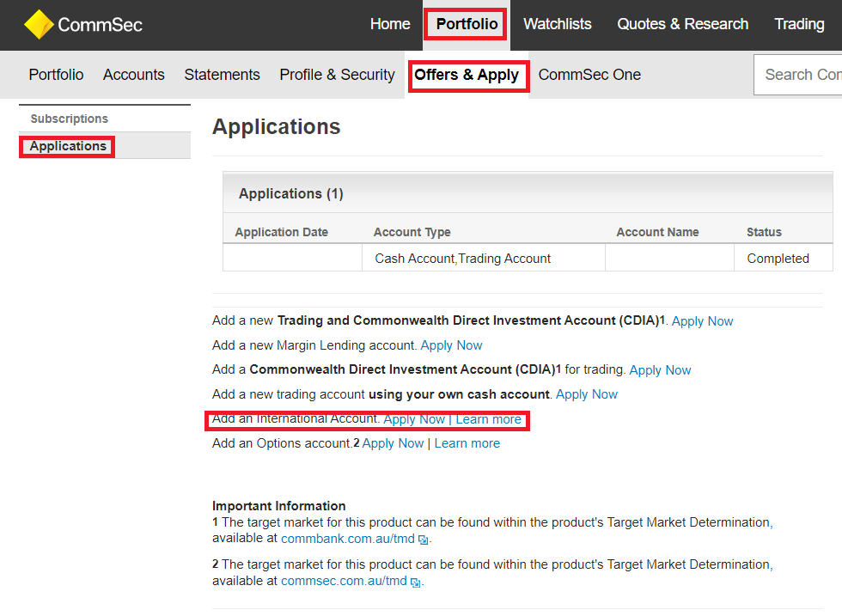Learn more about International Account
842x616 pixels.
coord(489,419)
